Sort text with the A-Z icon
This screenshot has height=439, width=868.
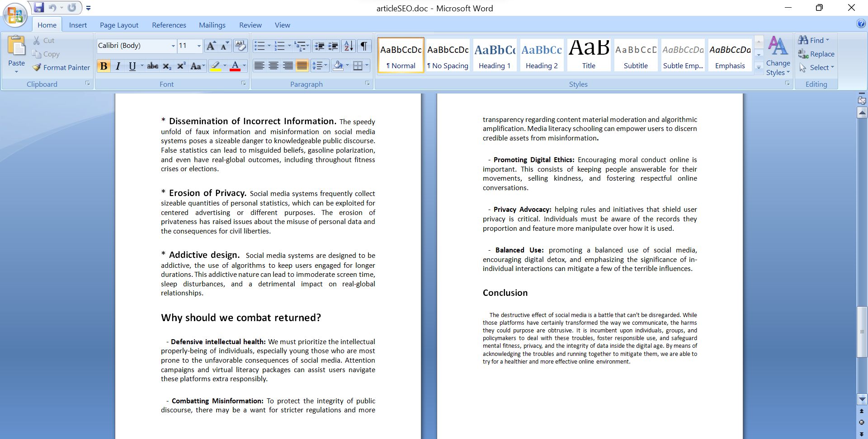pyautogui.click(x=348, y=46)
